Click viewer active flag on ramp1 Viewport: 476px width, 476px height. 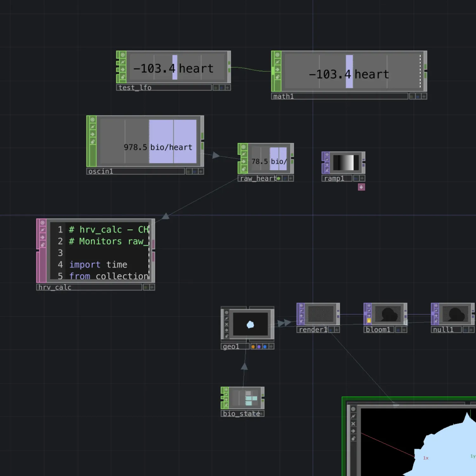pos(327,155)
